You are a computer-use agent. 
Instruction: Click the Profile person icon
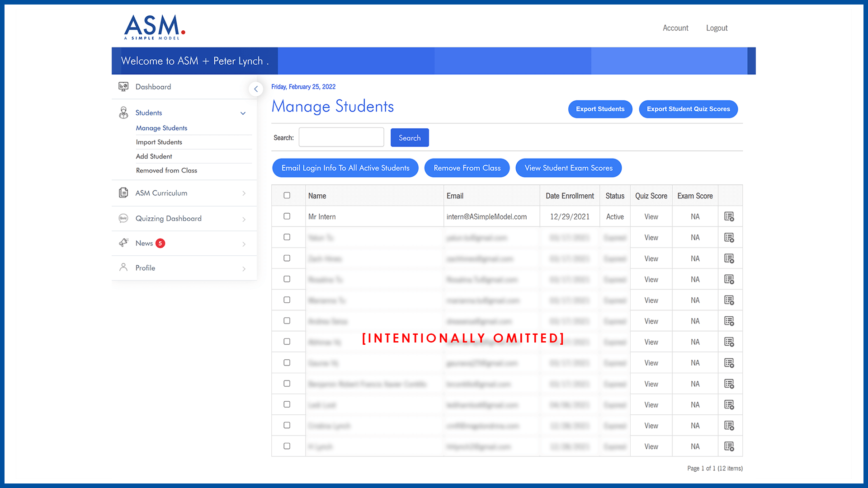click(123, 267)
